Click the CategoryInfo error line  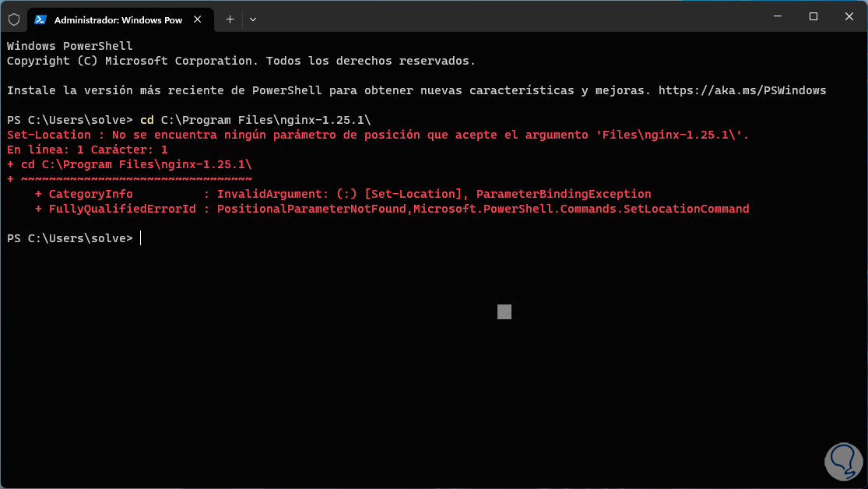pos(343,194)
